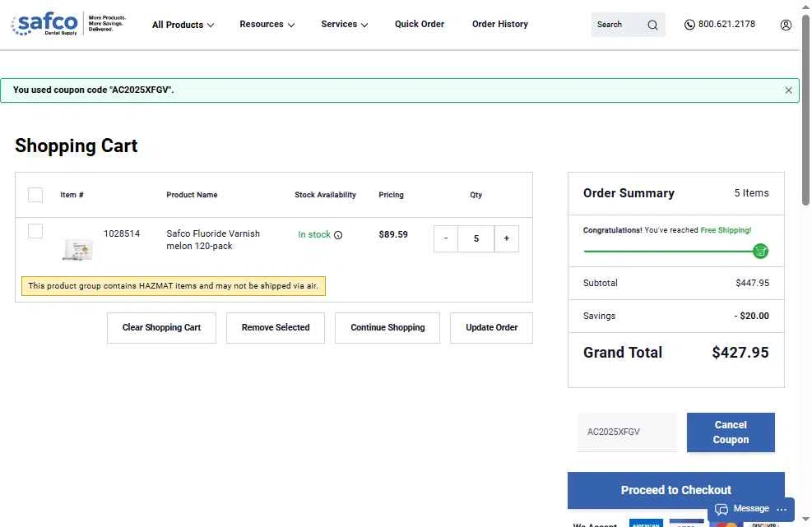
Task: Click the HAZMAT warning notice
Action: point(174,286)
